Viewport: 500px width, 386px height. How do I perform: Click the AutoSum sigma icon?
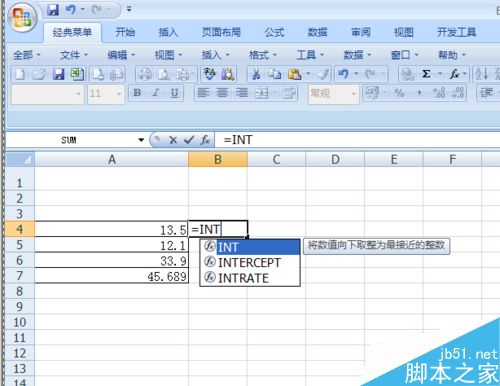[x=426, y=74]
